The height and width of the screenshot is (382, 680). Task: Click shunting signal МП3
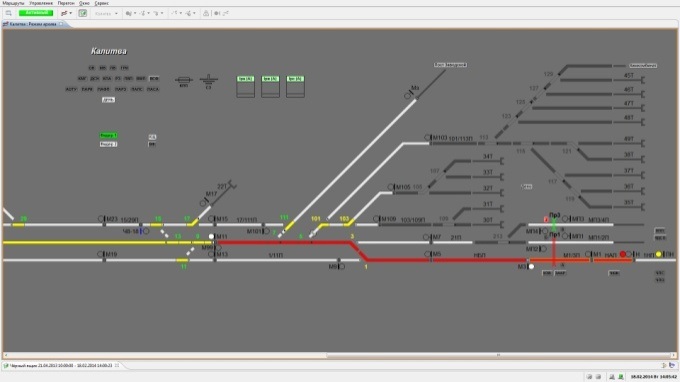coord(565,219)
